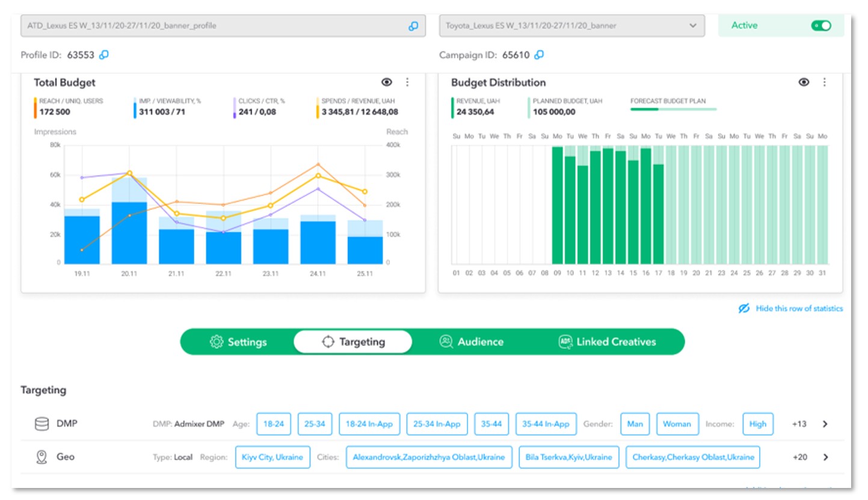Open the Toyota_Lexus campaign dropdown

point(572,26)
